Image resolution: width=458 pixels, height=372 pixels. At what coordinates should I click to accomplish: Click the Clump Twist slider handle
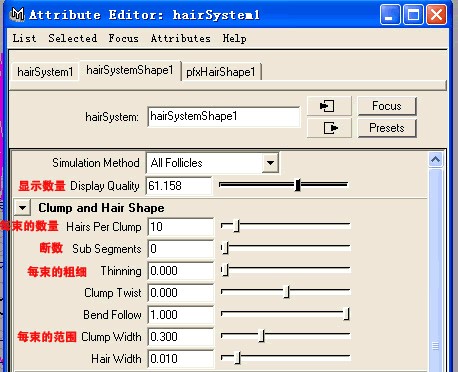coord(286,292)
